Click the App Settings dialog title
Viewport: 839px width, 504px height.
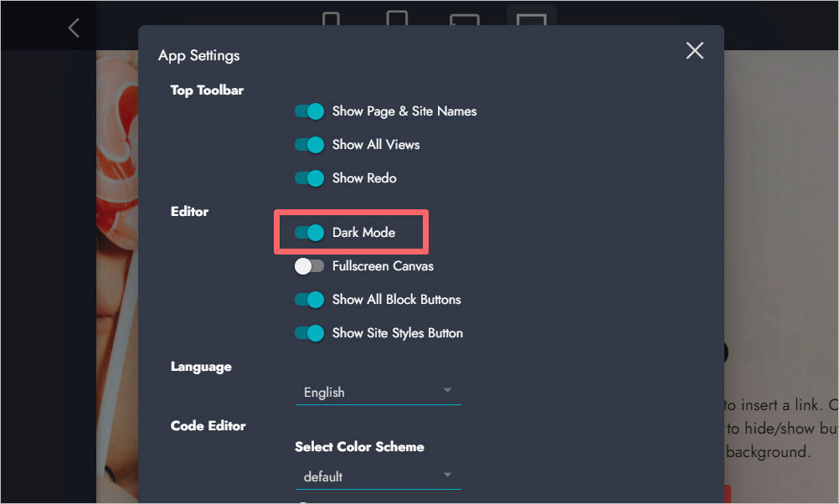(x=199, y=55)
